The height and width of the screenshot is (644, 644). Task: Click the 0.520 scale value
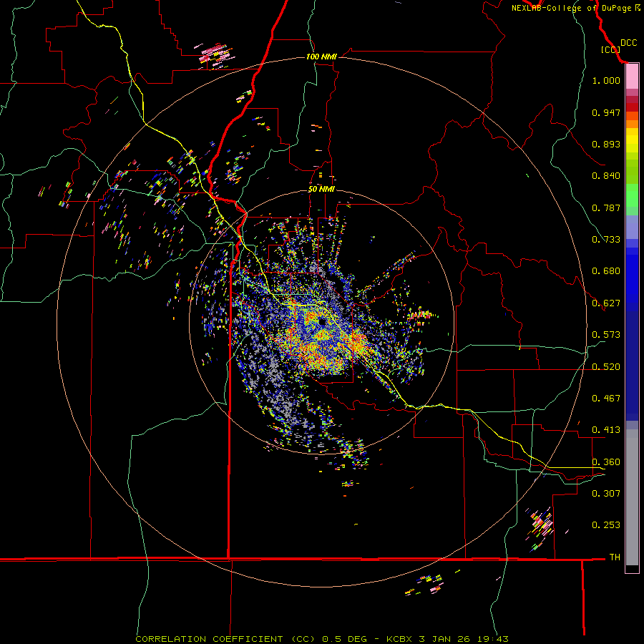606,367
